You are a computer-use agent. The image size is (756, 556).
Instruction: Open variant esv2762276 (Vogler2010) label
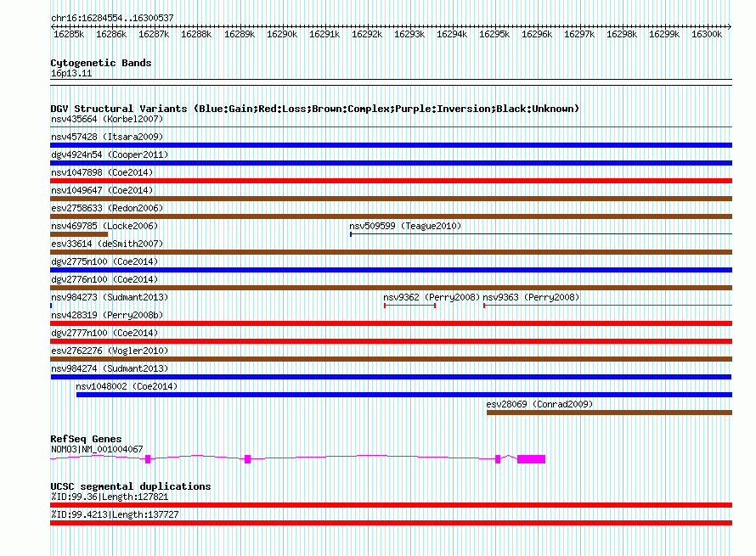click(110, 351)
